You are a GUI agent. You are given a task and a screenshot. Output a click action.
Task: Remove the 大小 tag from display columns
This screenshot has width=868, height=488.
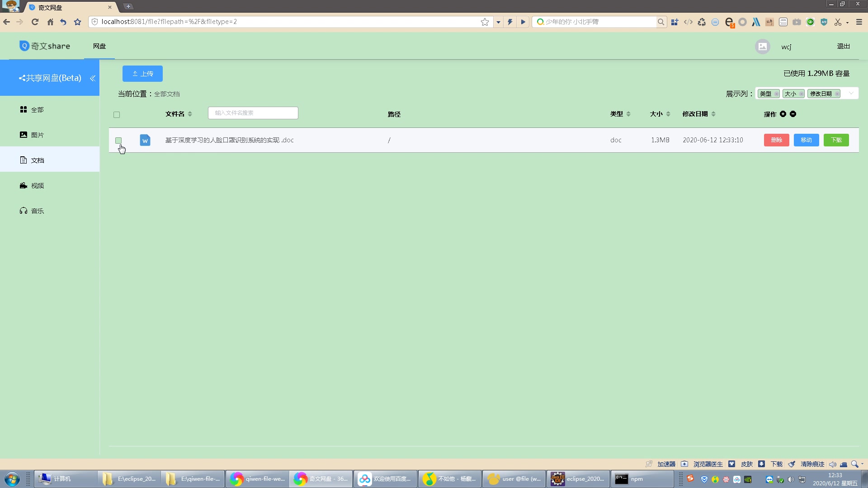(x=801, y=94)
